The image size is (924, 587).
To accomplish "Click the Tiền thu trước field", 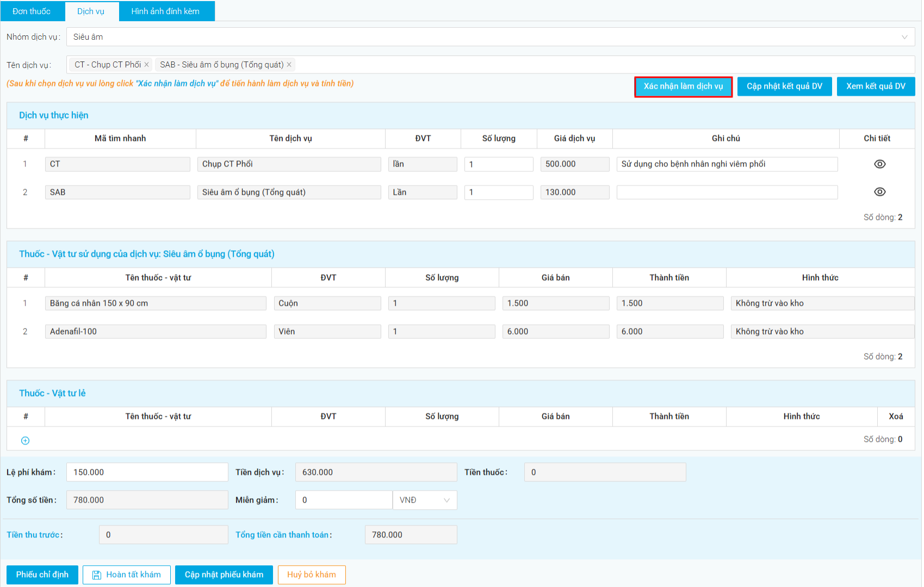I will [164, 535].
